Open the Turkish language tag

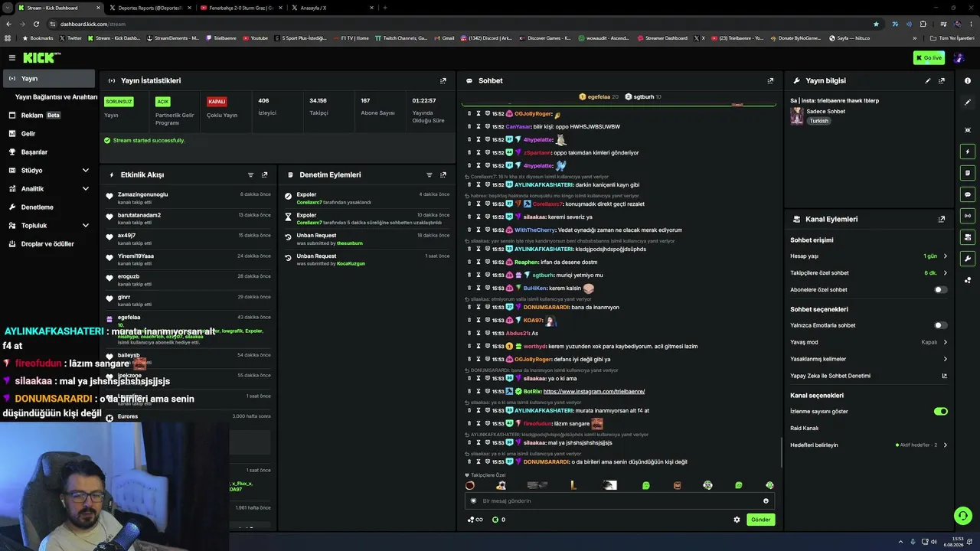tap(819, 121)
